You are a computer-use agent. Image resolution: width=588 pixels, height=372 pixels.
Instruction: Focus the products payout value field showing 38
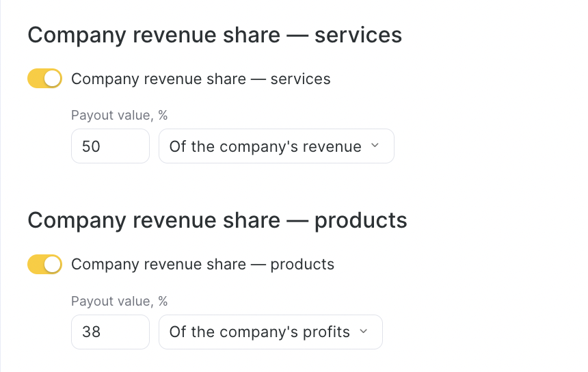click(x=110, y=332)
